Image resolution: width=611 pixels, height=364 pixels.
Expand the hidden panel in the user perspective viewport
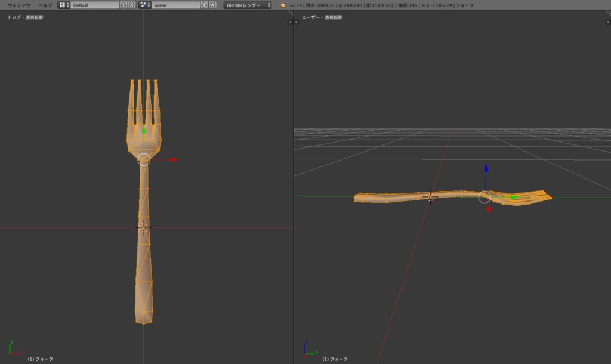click(x=297, y=22)
